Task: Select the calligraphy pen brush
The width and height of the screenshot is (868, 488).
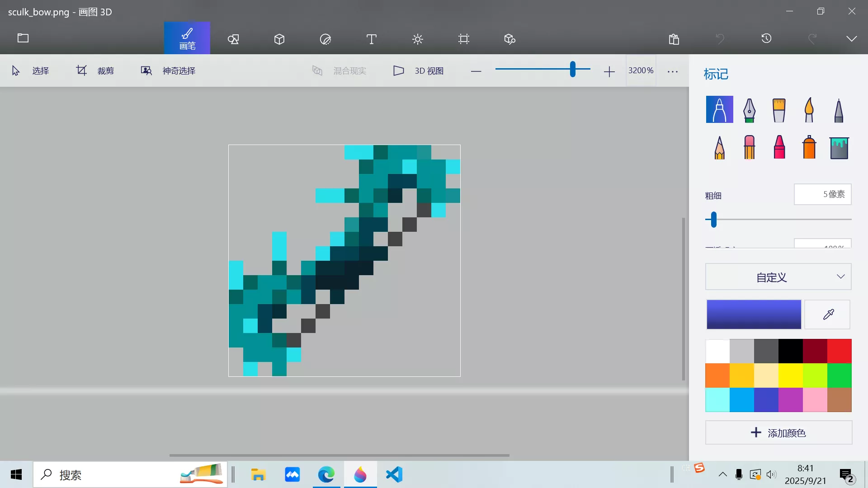Action: [x=749, y=109]
